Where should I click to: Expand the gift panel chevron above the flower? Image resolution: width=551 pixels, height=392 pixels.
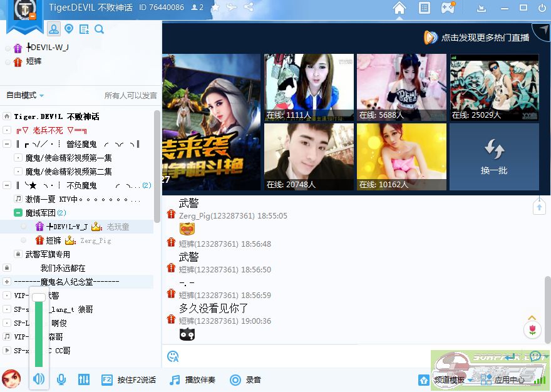point(532,318)
